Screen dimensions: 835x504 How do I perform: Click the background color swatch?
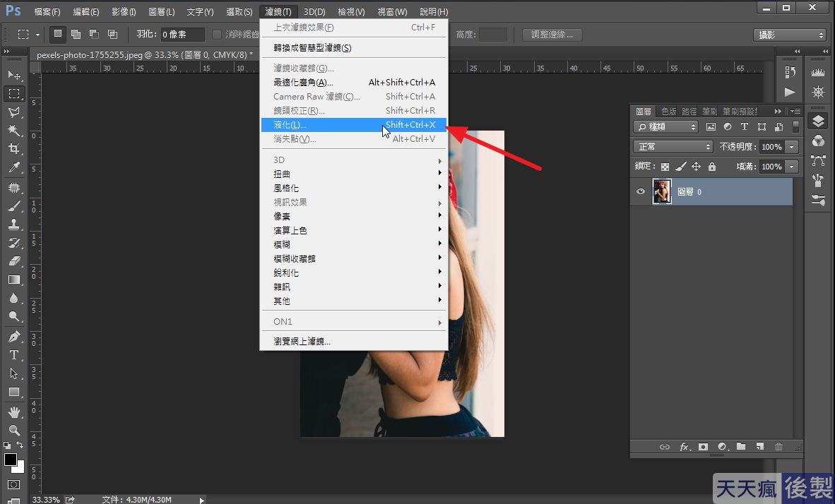pyautogui.click(x=20, y=469)
